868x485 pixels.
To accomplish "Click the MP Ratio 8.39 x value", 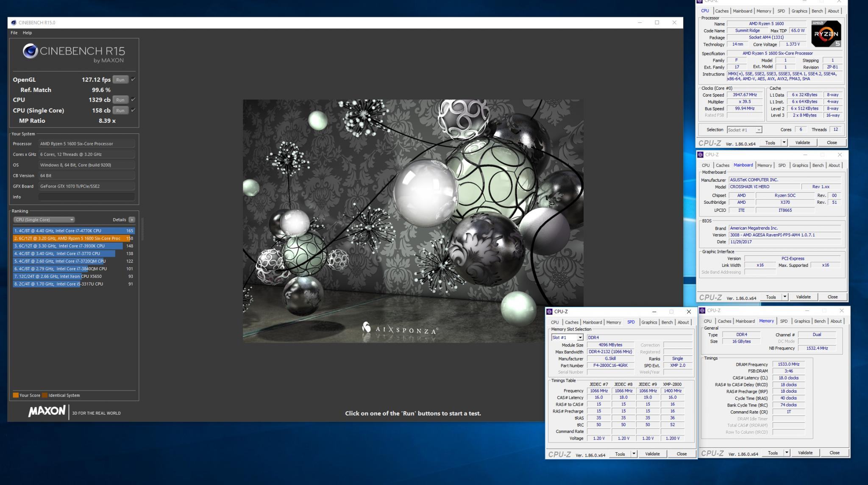I will pos(107,121).
